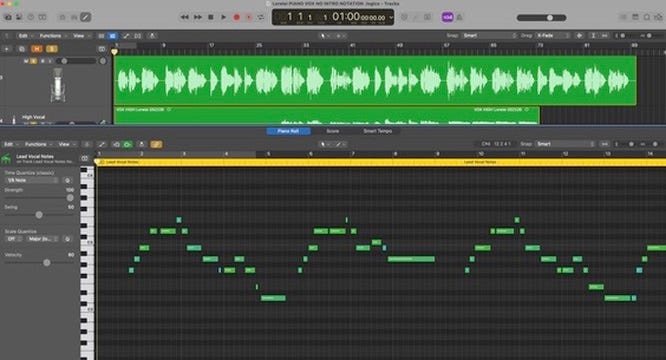Toggle Waveform Zoom button in Tracks
This screenshot has width=666, height=360.
579,36
